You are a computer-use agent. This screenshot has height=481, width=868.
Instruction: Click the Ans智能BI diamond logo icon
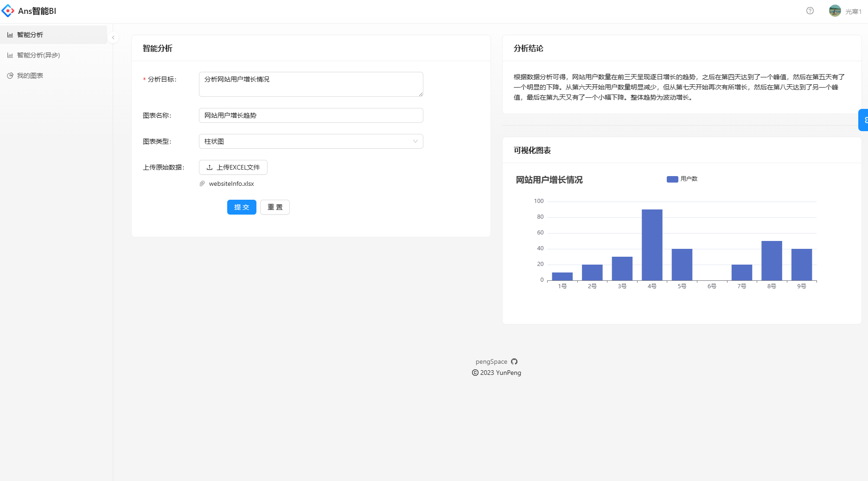point(7,10)
